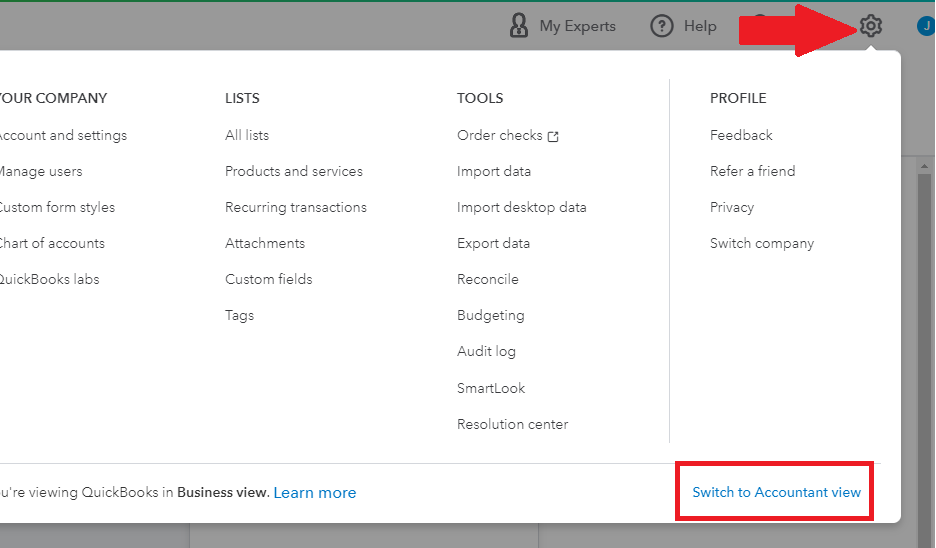Open Recurring transactions
The height and width of the screenshot is (548, 936).
(x=296, y=207)
